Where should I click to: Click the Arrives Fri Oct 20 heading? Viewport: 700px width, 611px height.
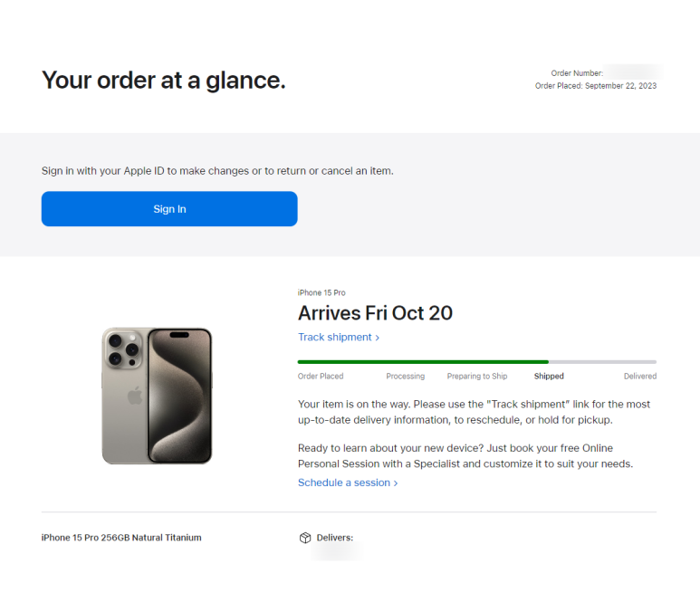(x=375, y=313)
